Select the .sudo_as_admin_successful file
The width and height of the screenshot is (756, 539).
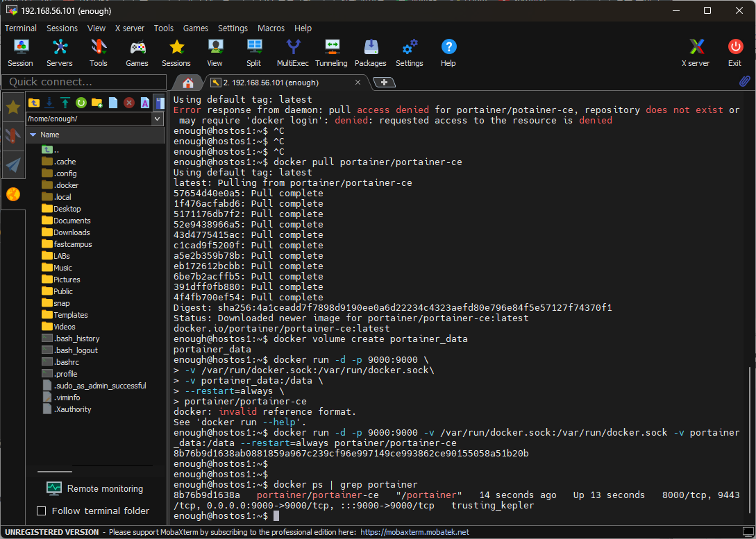tap(94, 386)
